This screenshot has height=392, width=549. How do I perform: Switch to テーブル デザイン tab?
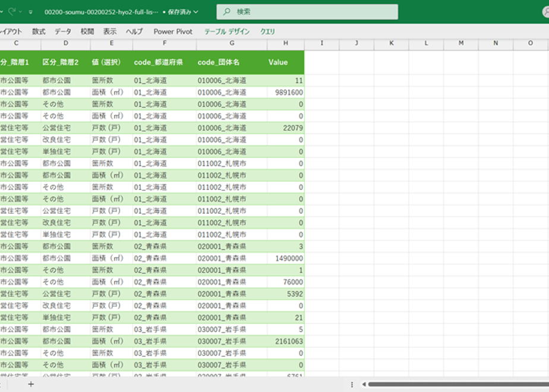pyautogui.click(x=227, y=31)
